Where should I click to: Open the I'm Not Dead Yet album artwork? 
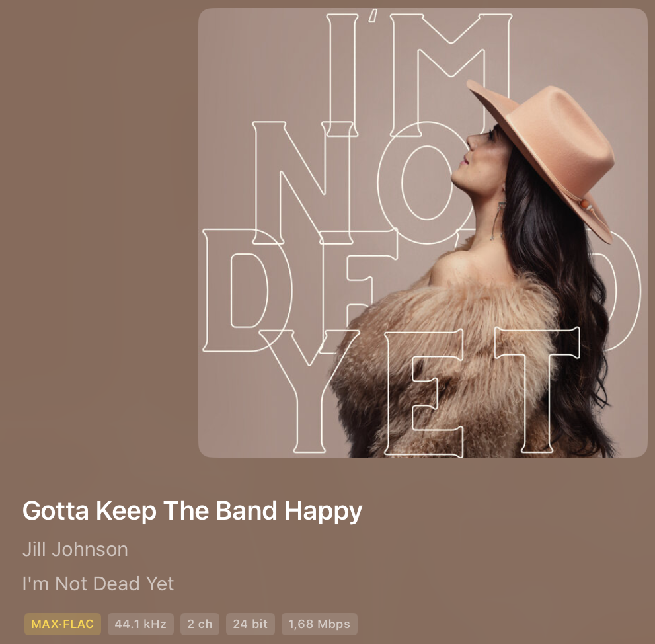(x=423, y=232)
